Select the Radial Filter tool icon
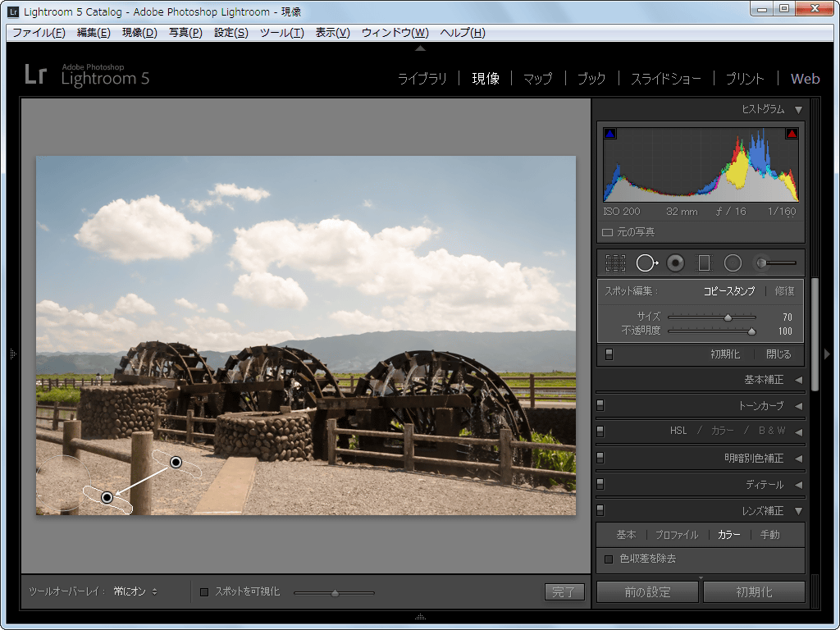The width and height of the screenshot is (840, 630). click(733, 263)
